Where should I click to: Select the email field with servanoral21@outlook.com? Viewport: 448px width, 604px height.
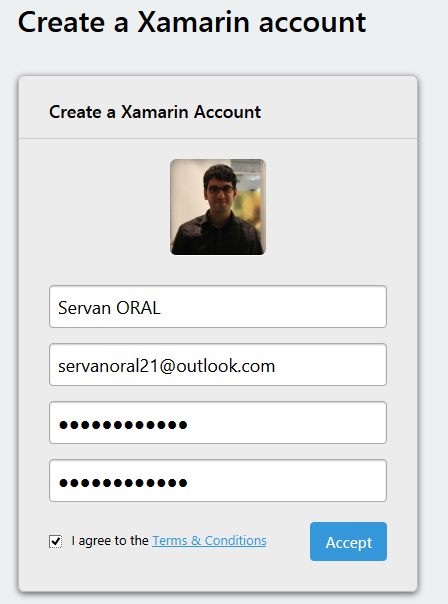(218, 364)
